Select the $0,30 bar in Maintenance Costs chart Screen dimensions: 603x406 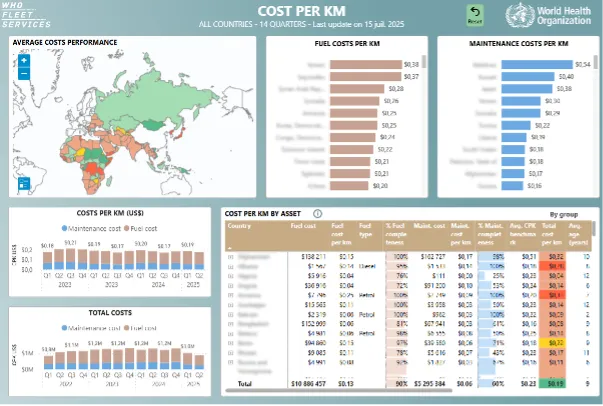coord(521,101)
